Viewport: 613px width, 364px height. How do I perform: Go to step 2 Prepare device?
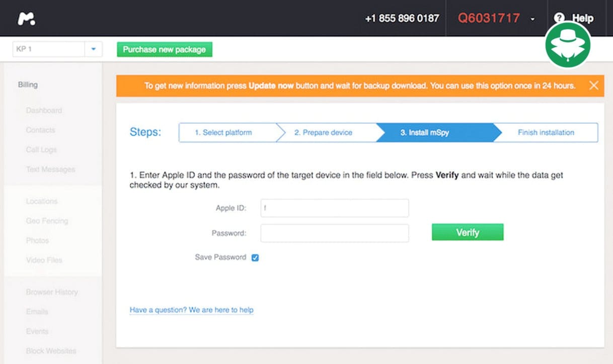point(323,133)
